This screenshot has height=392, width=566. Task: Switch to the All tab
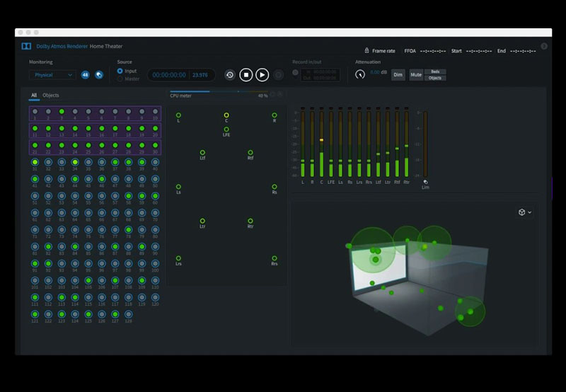point(33,95)
